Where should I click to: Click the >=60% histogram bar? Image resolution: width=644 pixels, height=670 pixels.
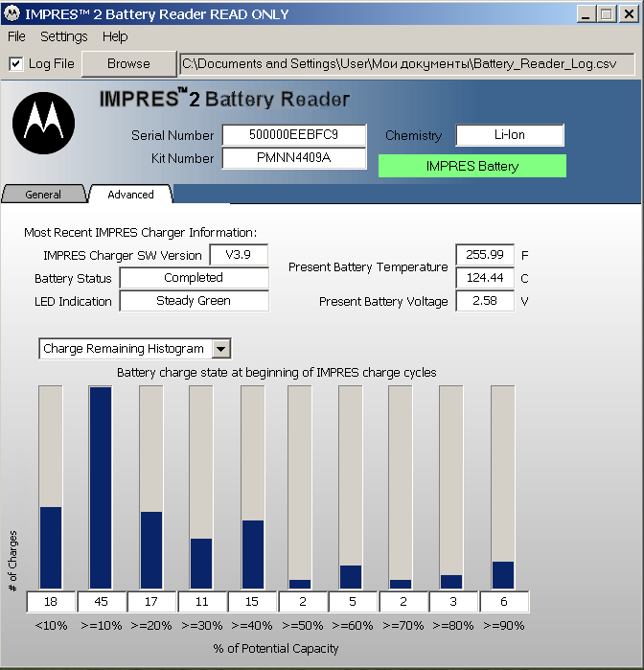click(351, 487)
